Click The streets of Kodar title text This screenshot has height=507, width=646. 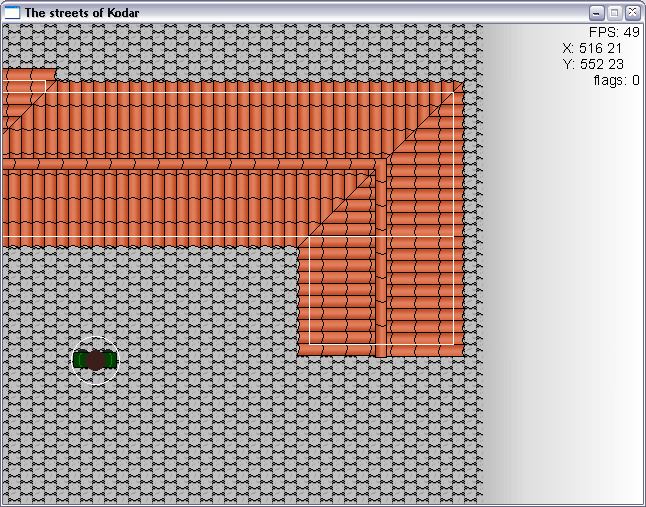point(82,13)
